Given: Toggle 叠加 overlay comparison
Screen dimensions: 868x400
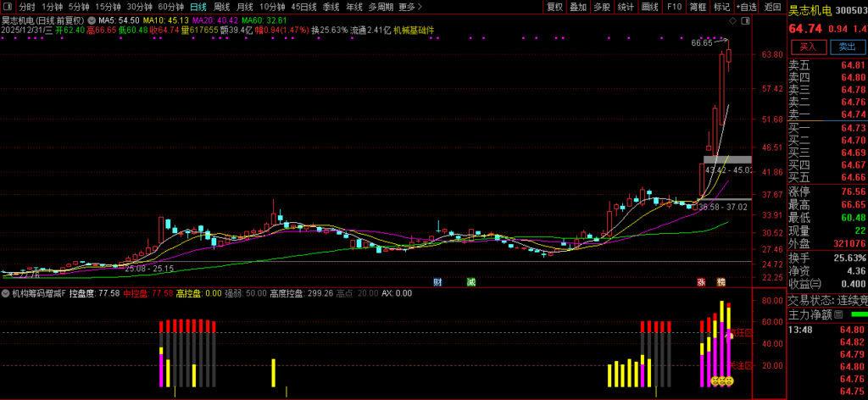Looking at the screenshot, I should pyautogui.click(x=578, y=7).
